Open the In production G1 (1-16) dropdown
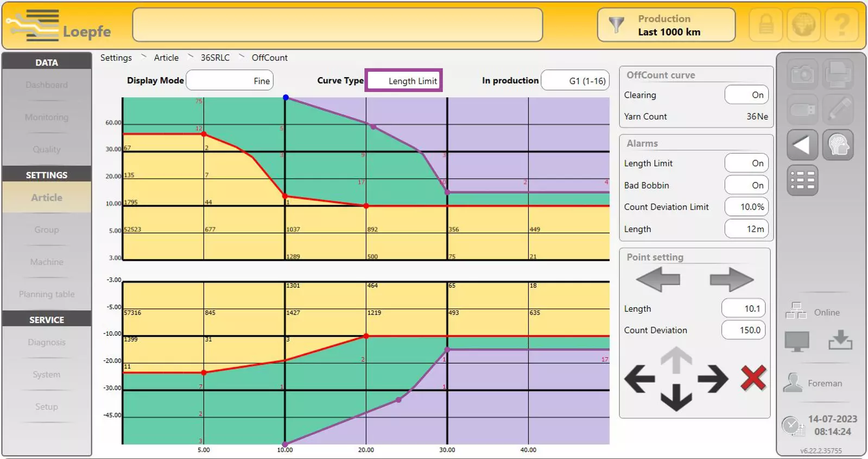Viewport: 868px width, 459px height. (x=575, y=81)
